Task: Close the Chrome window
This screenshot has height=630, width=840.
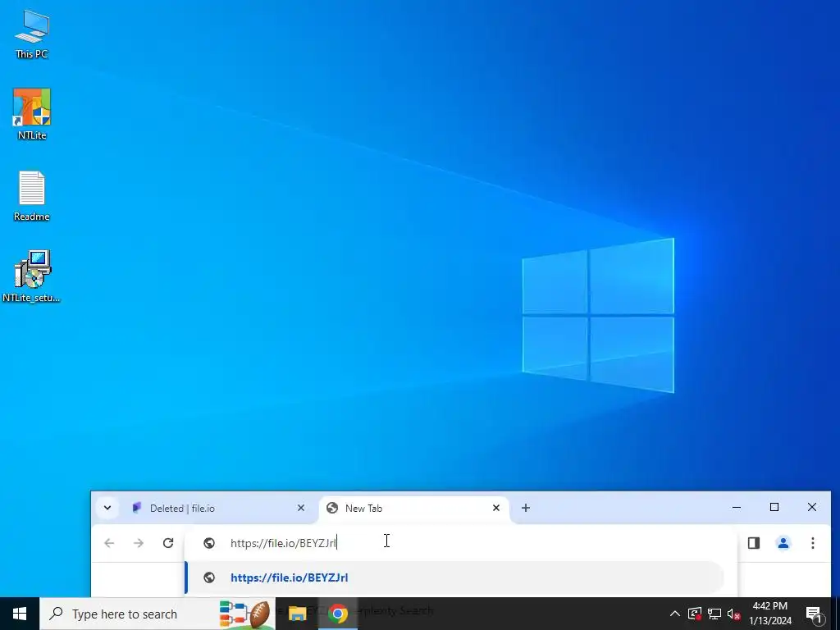Action: [812, 507]
